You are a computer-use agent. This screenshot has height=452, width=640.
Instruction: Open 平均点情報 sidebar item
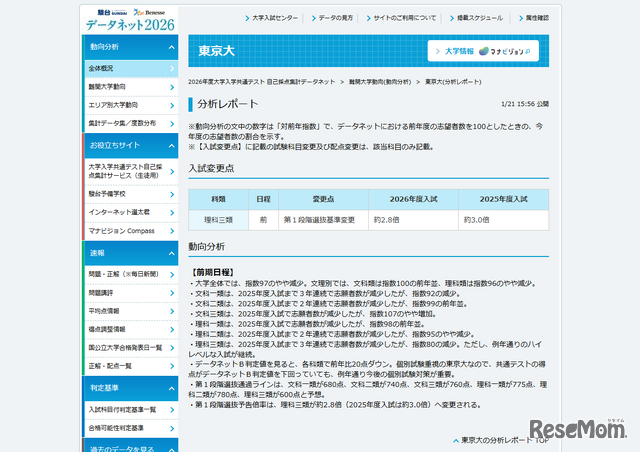pos(131,311)
